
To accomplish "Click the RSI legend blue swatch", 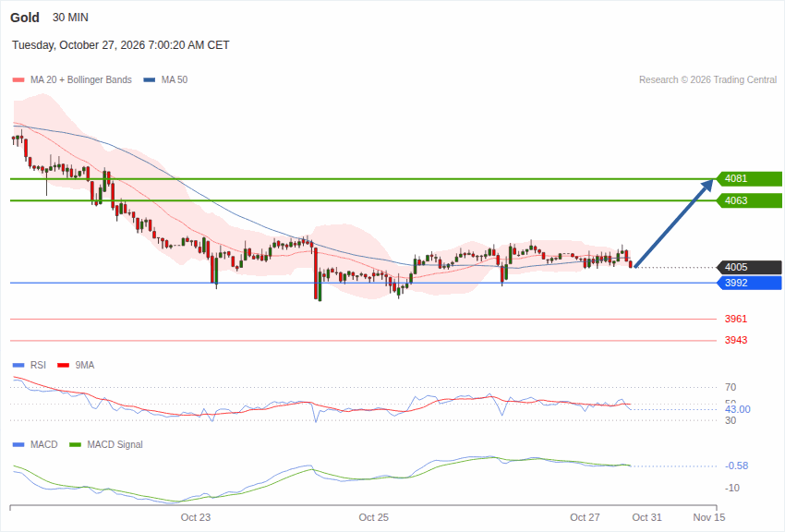I will (18, 366).
